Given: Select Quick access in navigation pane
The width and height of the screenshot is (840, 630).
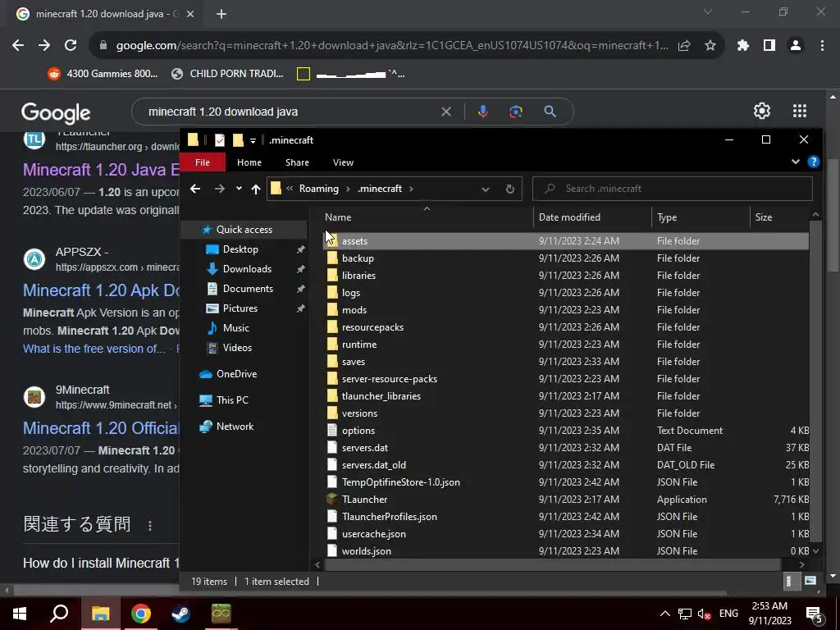Looking at the screenshot, I should pyautogui.click(x=244, y=230).
